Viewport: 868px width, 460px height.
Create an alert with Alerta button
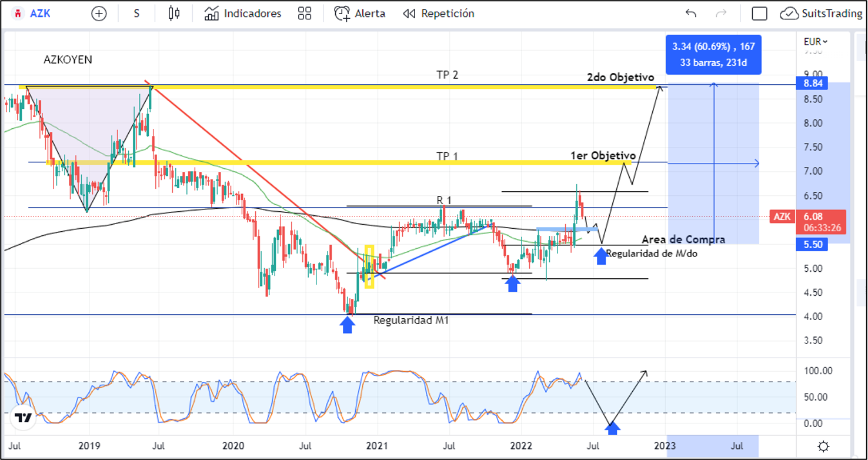click(x=360, y=14)
